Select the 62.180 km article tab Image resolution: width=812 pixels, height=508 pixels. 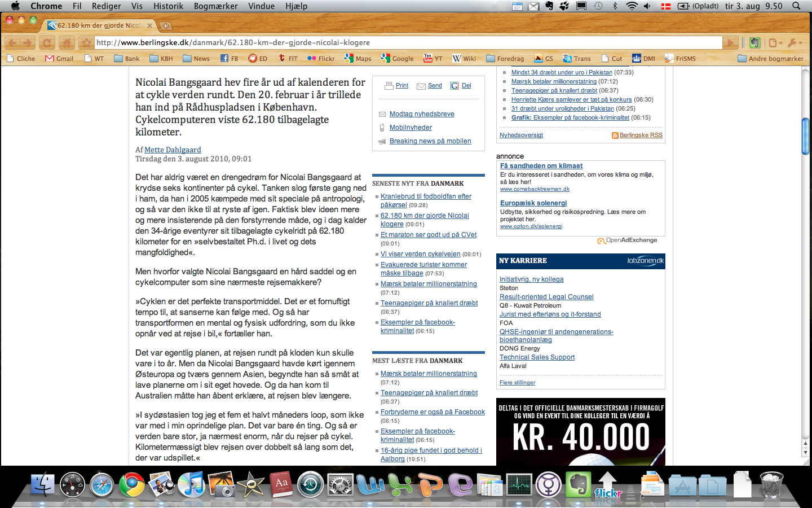pos(100,25)
